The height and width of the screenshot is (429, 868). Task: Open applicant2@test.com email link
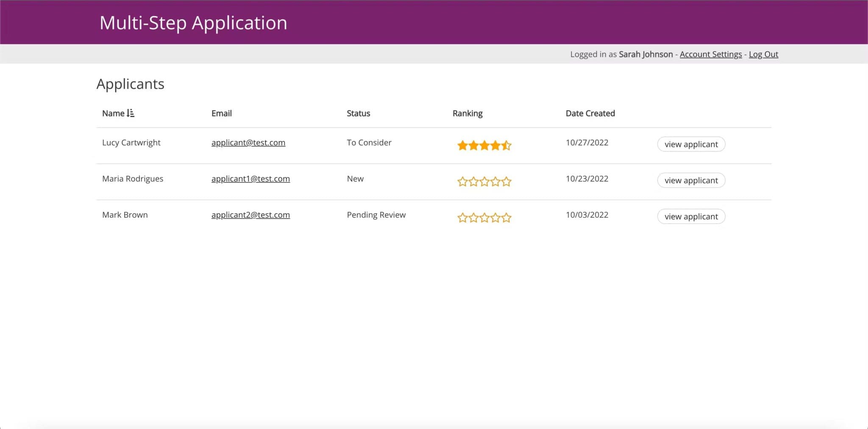coord(250,215)
